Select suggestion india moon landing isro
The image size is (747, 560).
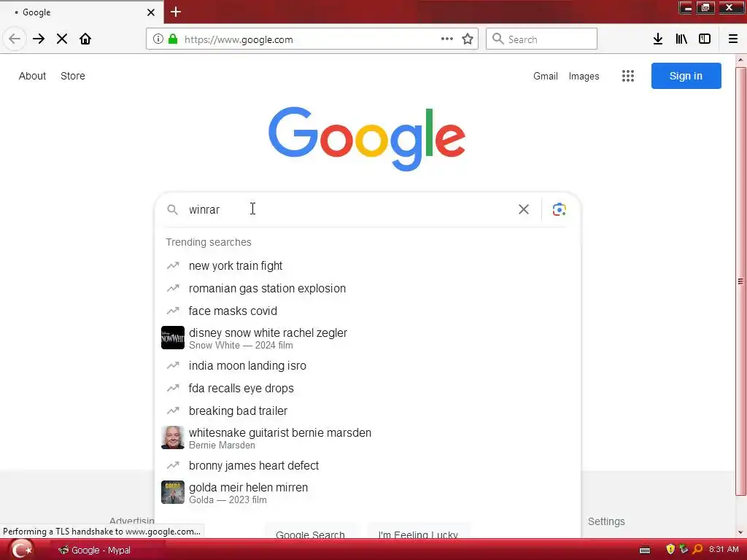click(x=368, y=366)
